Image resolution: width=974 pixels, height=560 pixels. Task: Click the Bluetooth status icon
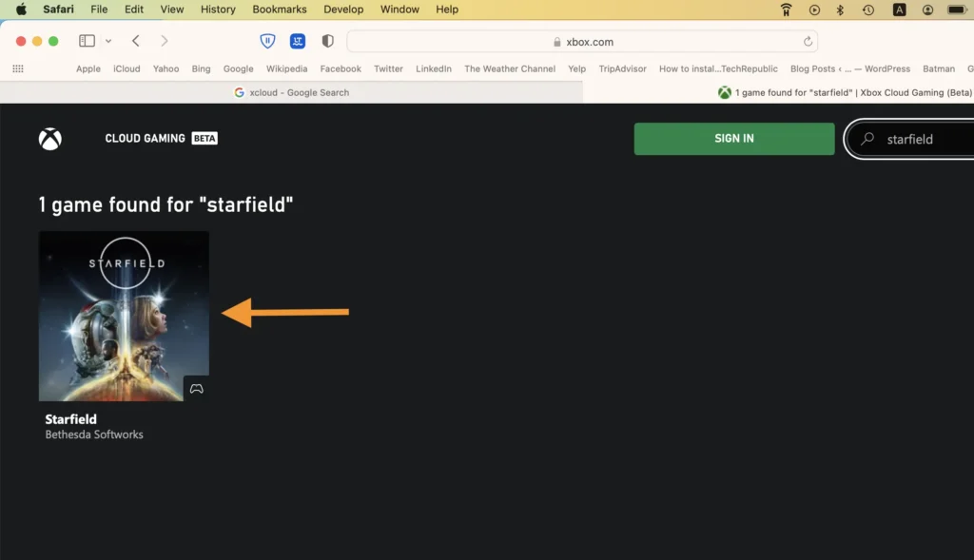coord(840,10)
